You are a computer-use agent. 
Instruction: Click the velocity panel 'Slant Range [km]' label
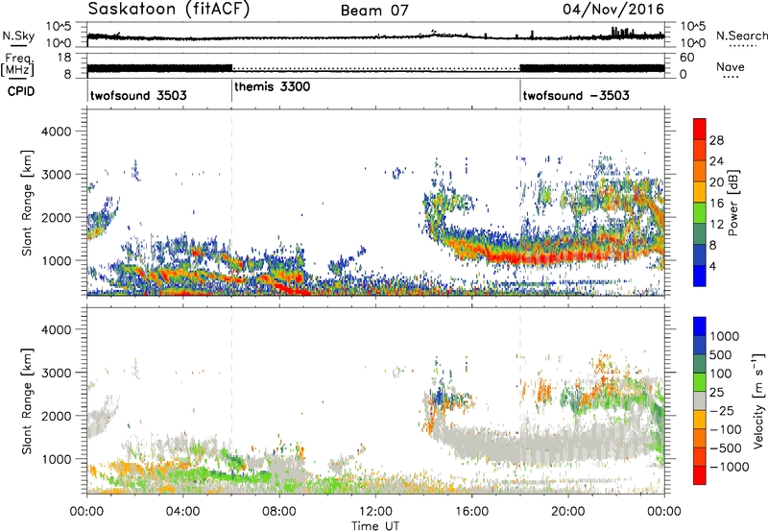tap(27, 400)
